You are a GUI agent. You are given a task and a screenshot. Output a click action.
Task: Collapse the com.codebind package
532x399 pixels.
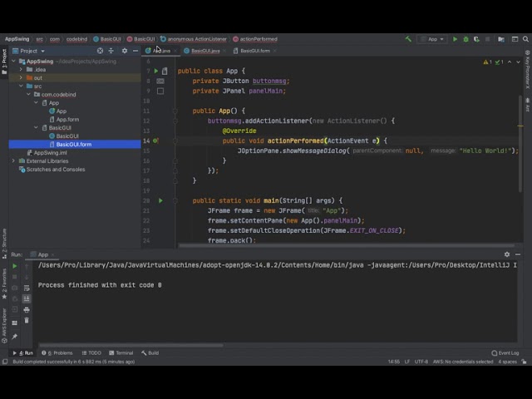pyautogui.click(x=28, y=94)
